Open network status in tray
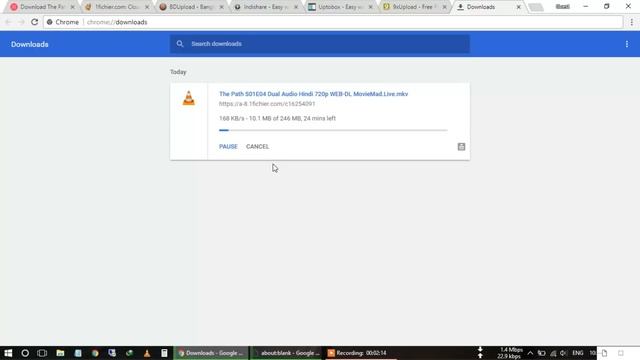This screenshot has height=360, width=640. (x=553, y=353)
